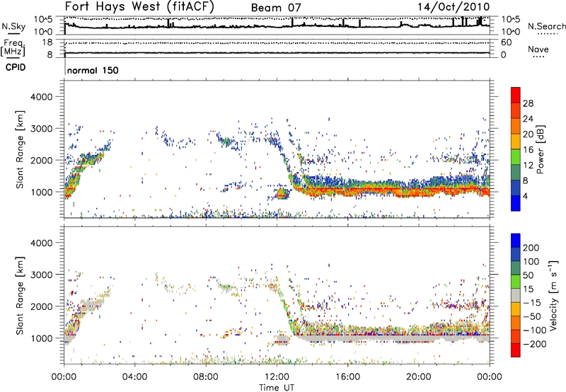Click the '-50' tick on Velocity scale

(532, 316)
